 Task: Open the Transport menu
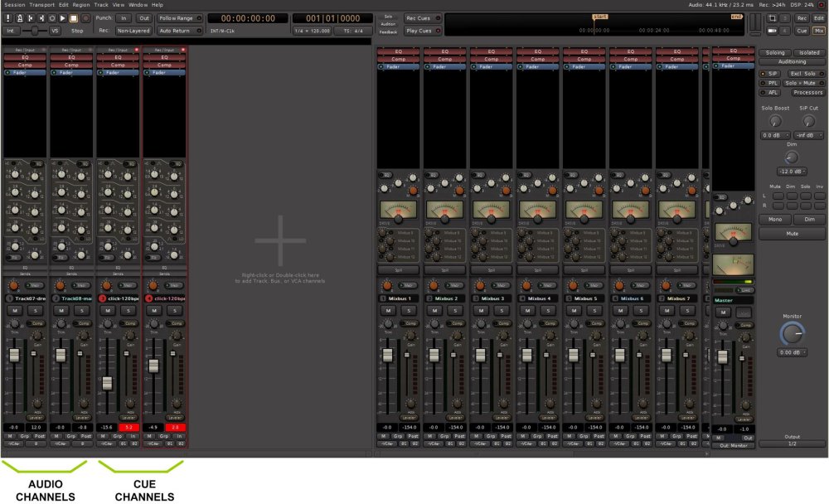(x=41, y=4)
